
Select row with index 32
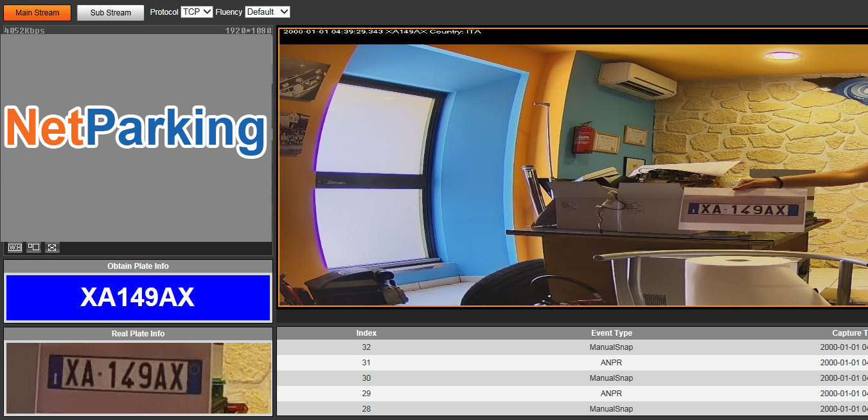(x=572, y=347)
